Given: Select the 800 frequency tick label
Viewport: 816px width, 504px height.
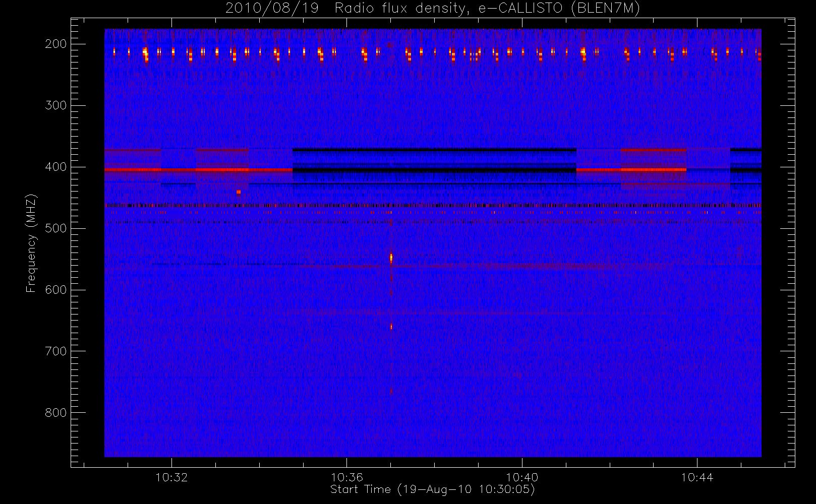Looking at the screenshot, I should tap(56, 413).
